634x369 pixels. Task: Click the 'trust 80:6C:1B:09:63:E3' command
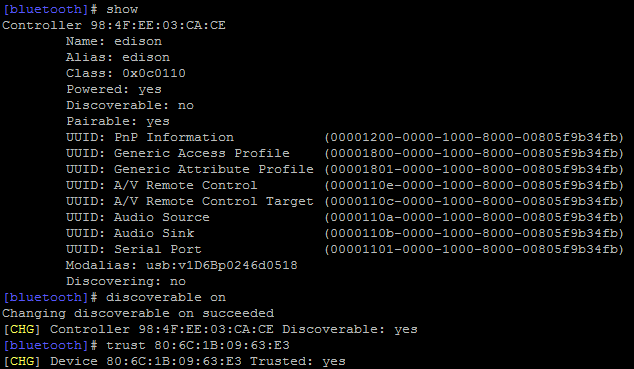coord(198,346)
